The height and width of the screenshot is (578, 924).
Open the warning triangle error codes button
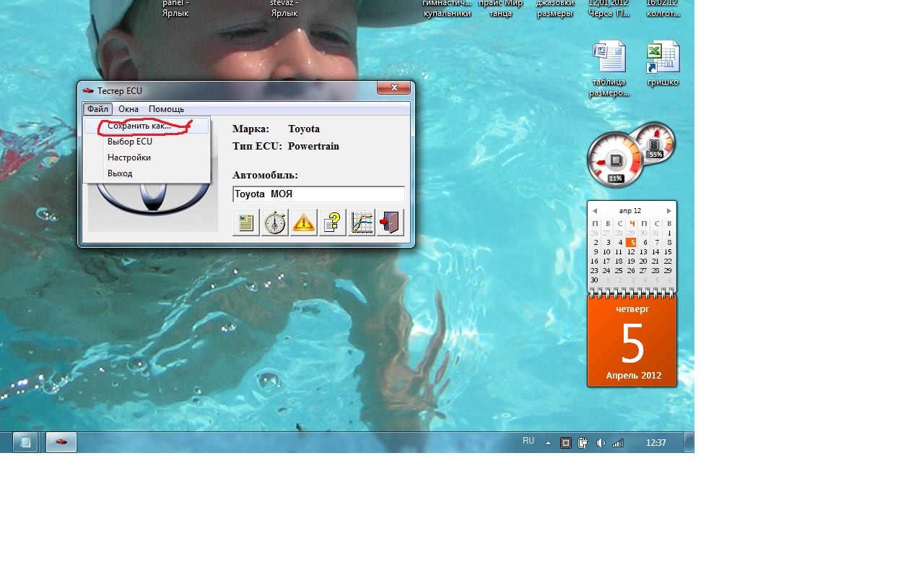point(304,223)
